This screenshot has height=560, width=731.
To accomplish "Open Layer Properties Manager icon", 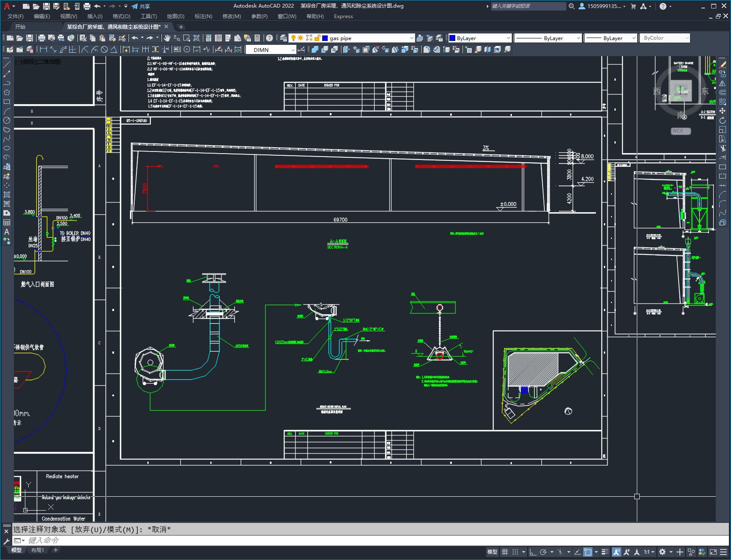I will point(283,38).
